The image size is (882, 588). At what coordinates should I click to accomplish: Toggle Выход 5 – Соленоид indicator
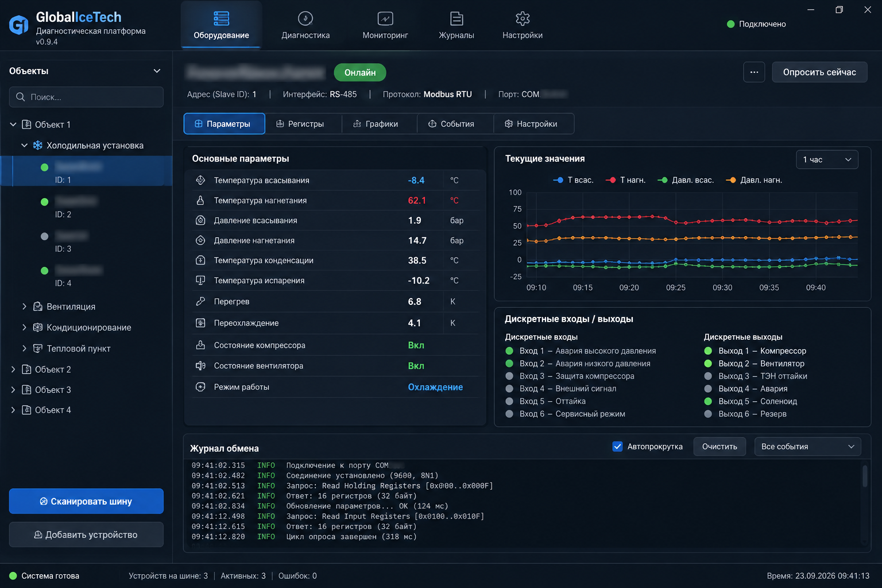tap(708, 401)
